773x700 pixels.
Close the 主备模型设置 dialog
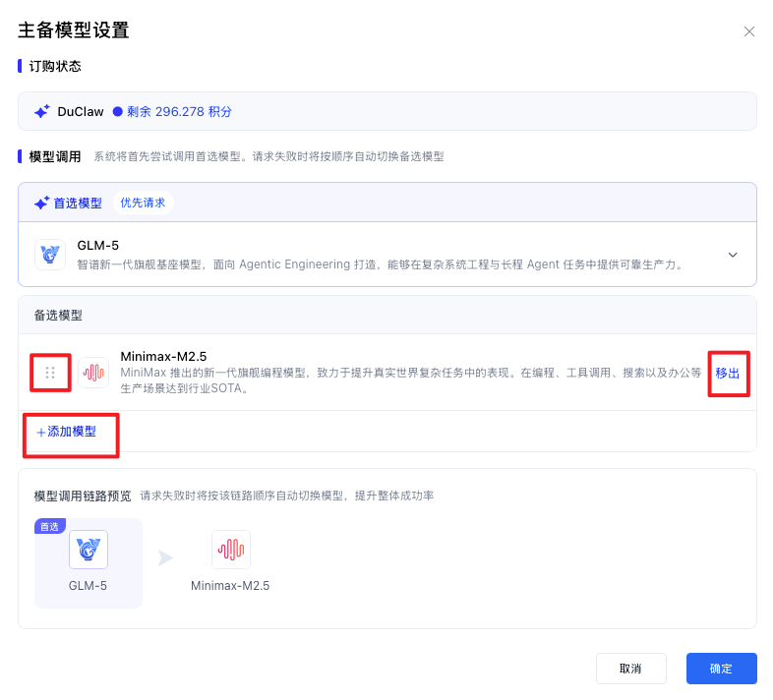pos(748,31)
